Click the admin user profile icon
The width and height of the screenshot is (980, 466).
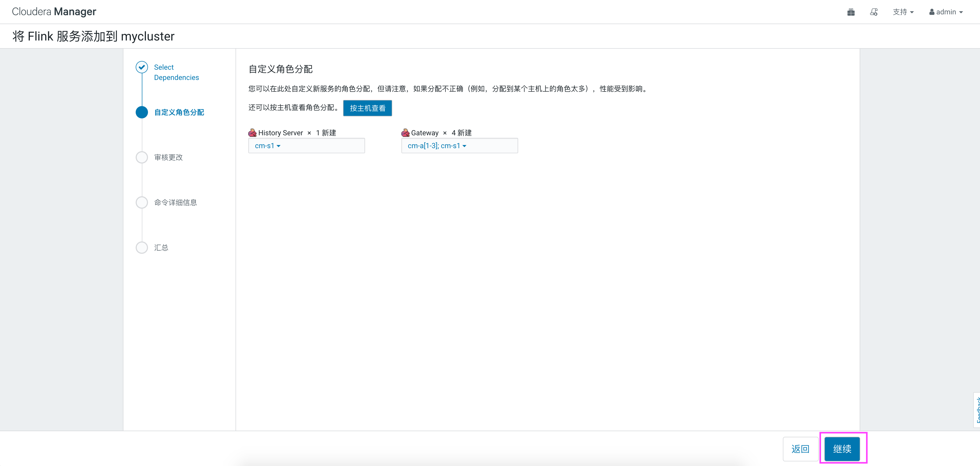tap(932, 12)
